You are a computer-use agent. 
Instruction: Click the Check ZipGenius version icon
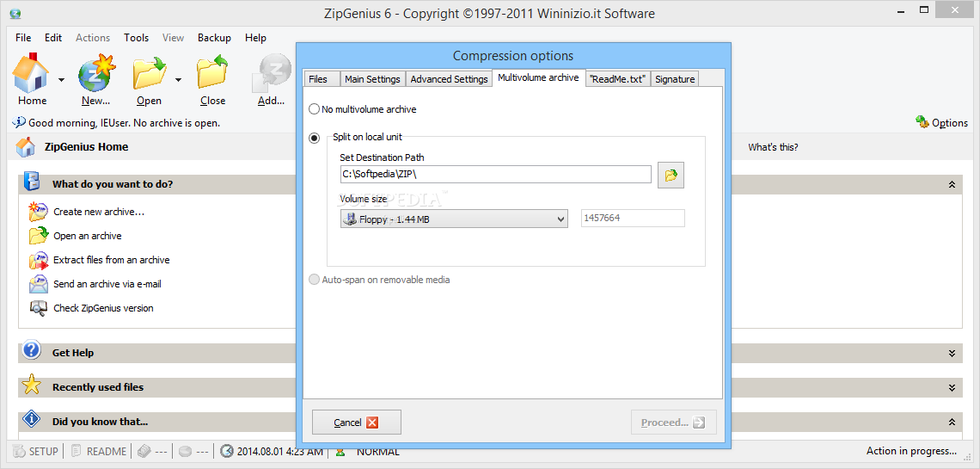pyautogui.click(x=38, y=308)
